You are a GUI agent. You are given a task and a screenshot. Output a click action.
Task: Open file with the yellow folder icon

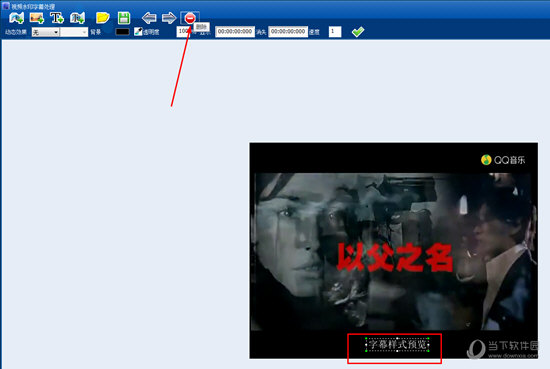(x=103, y=18)
